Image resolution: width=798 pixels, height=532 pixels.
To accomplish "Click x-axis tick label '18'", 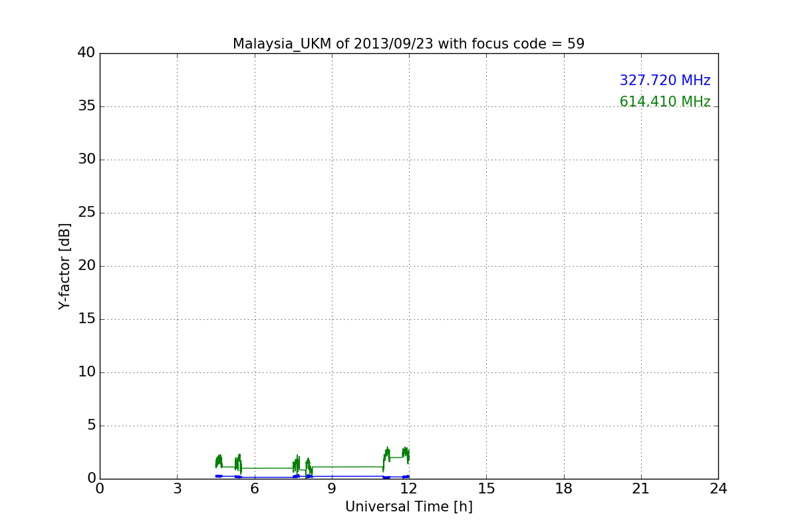I will [x=564, y=489].
